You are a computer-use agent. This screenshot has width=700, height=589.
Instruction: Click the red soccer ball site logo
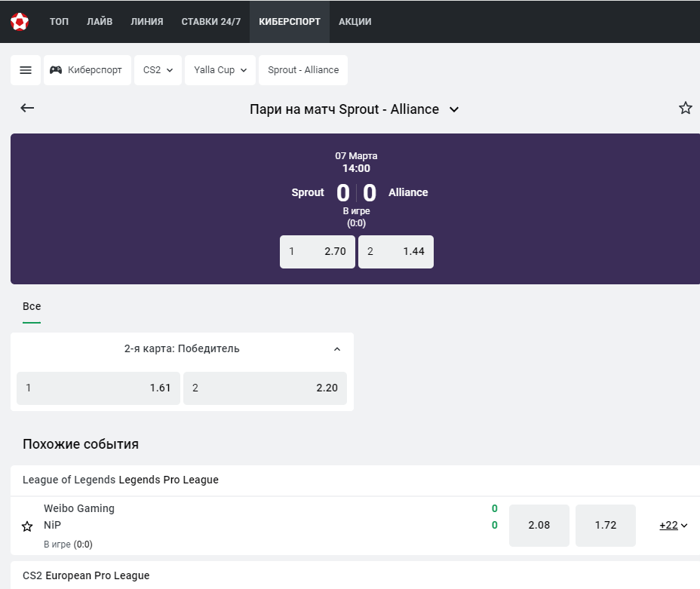pos(20,21)
